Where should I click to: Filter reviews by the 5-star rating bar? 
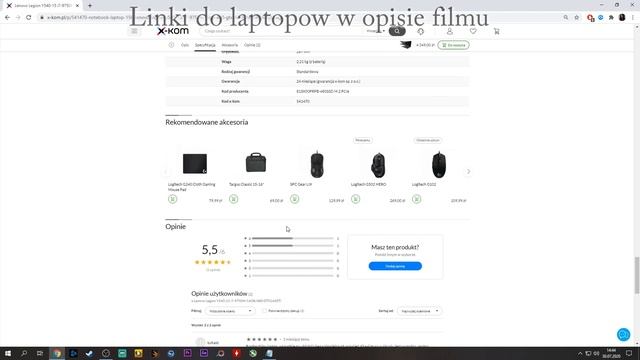292,246
